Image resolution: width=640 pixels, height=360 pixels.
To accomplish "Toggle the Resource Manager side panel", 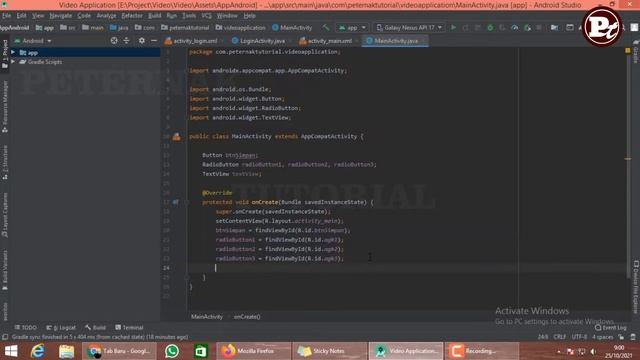I will pos(5,106).
